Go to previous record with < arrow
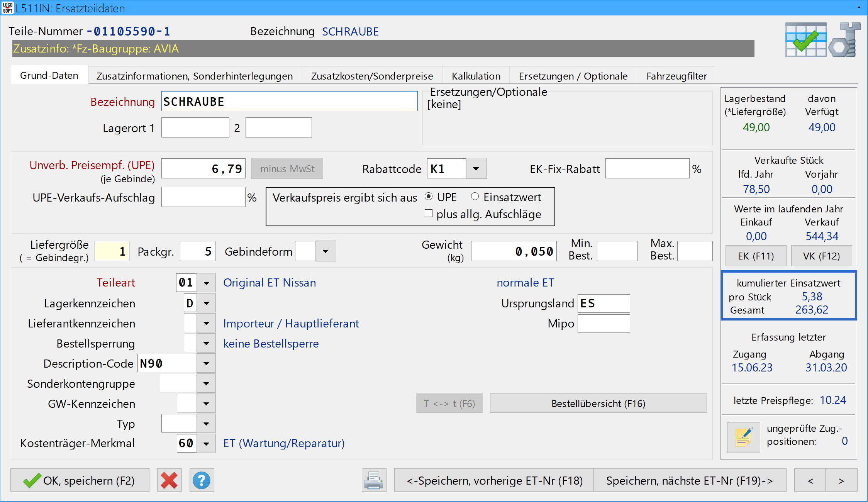 tap(810, 480)
